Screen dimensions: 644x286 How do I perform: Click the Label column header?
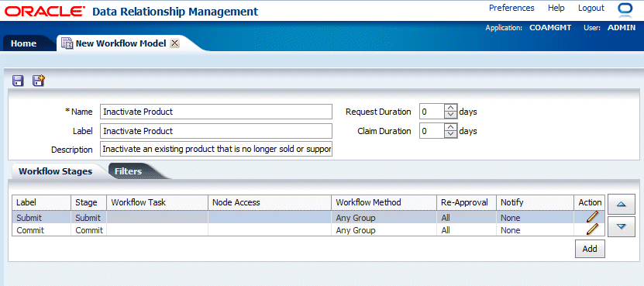point(41,202)
